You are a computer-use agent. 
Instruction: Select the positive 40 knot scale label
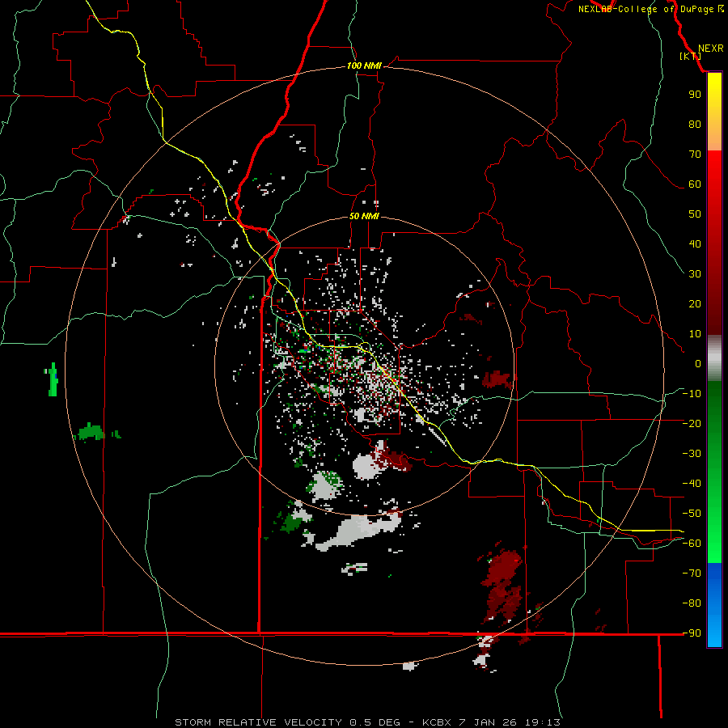[695, 244]
